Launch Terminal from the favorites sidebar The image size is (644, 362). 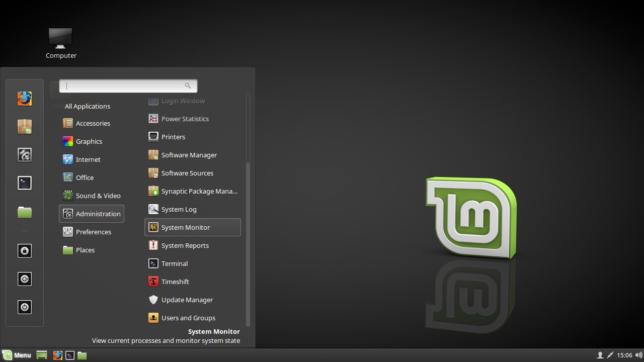(x=25, y=183)
